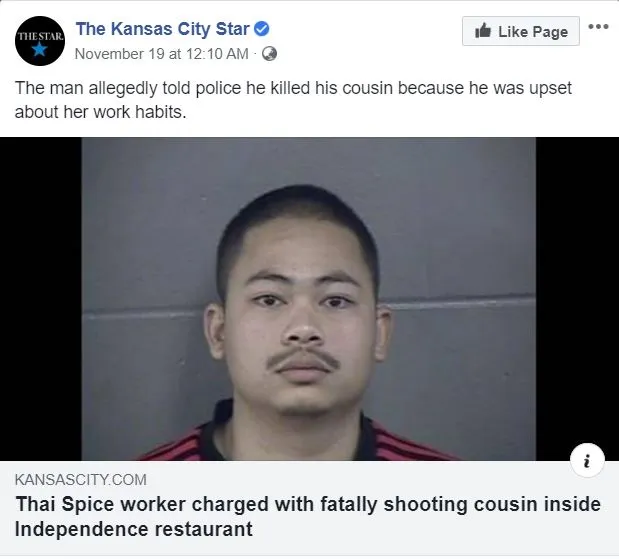
Task: Click the blue star in the logo
Action: click(39, 50)
